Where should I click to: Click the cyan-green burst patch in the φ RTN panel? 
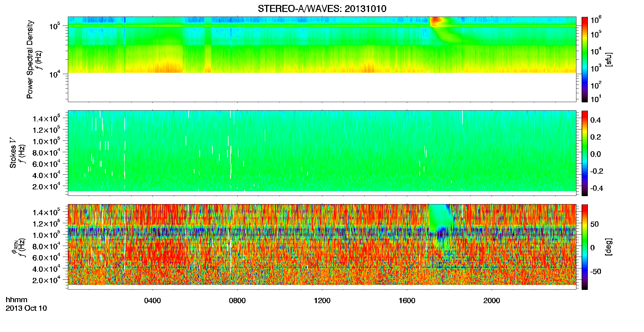(x=439, y=217)
